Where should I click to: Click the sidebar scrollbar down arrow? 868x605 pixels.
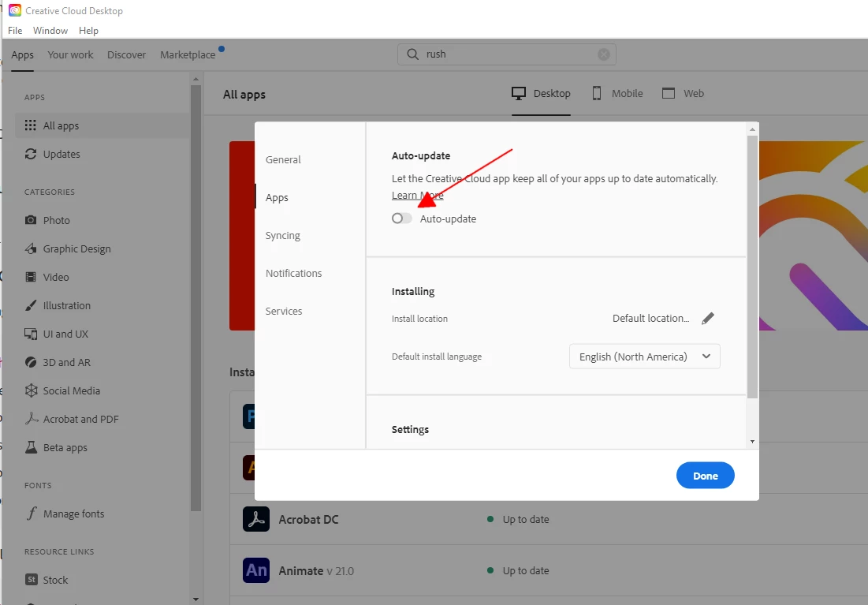coord(196,599)
